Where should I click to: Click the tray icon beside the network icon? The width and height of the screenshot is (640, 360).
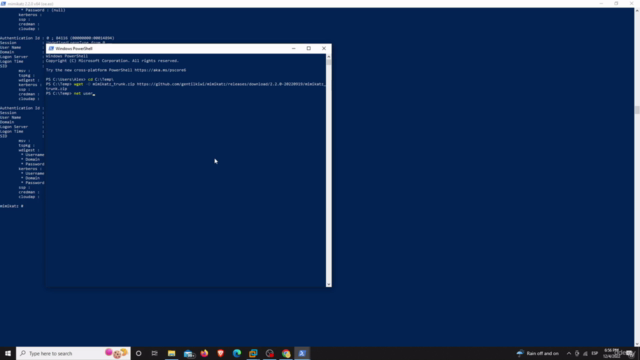[577, 353]
